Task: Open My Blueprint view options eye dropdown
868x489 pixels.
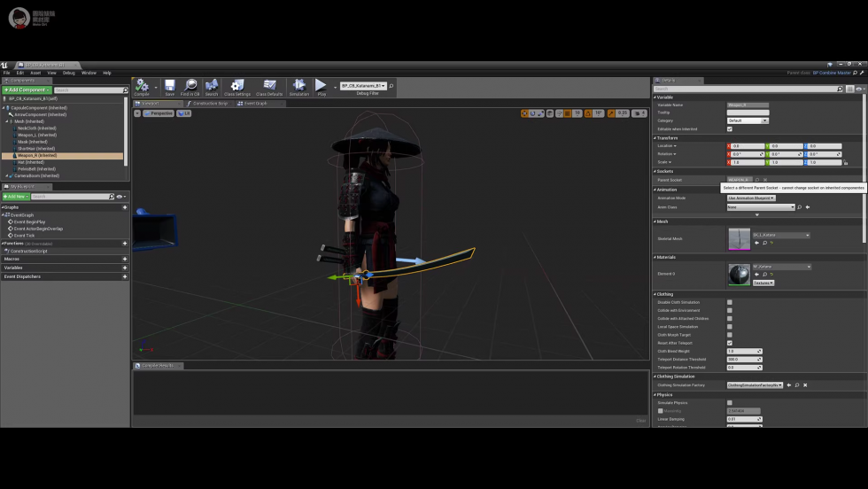Action: point(120,197)
